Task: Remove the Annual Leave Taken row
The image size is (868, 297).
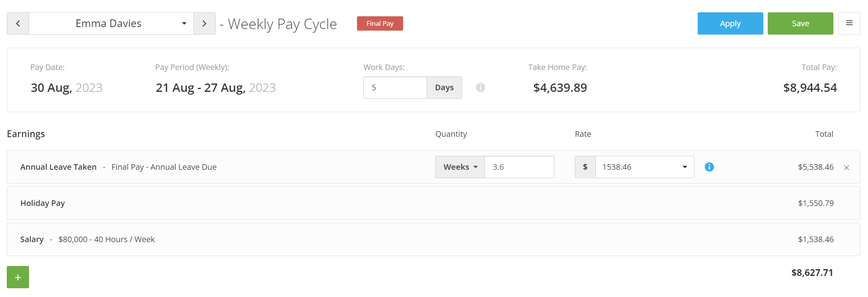Action: [847, 168]
